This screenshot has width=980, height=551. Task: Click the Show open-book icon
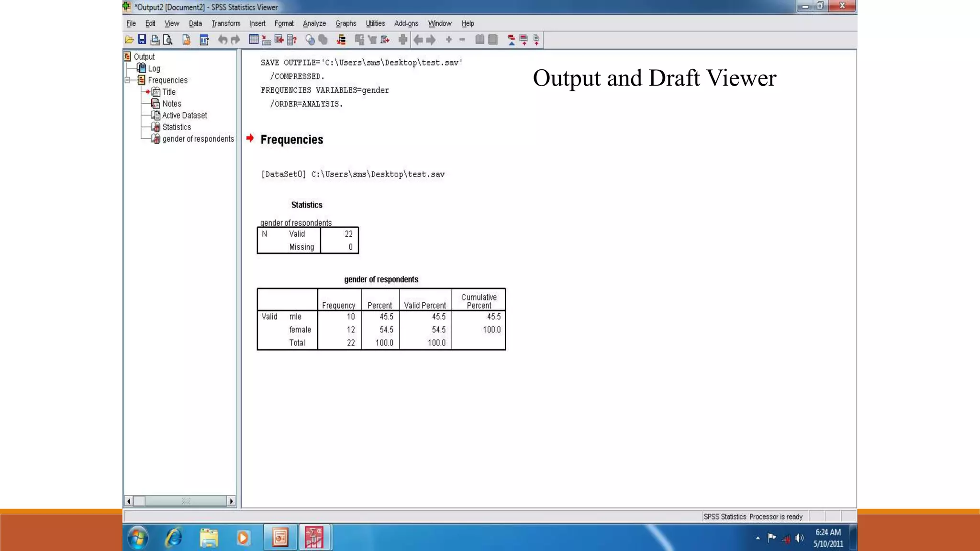[x=480, y=40]
